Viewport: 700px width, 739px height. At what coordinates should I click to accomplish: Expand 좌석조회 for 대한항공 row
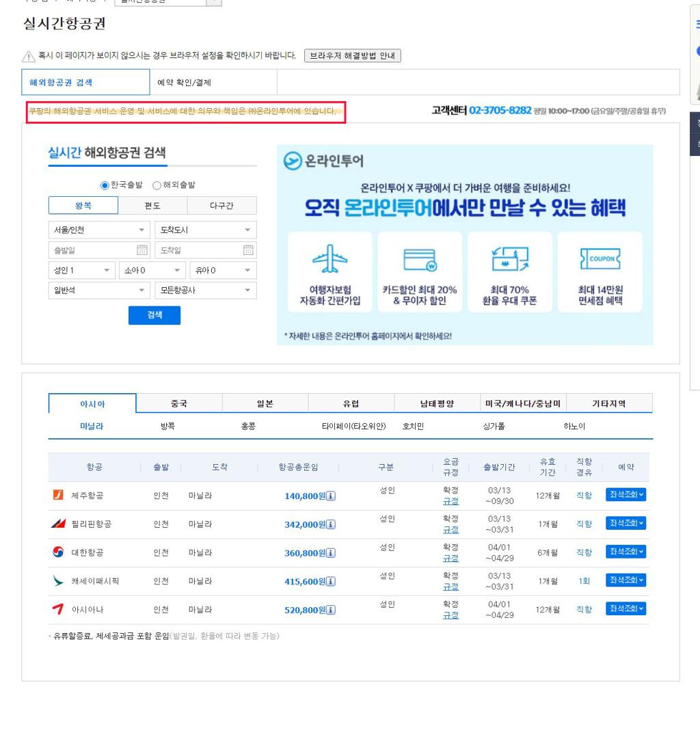[x=625, y=552]
